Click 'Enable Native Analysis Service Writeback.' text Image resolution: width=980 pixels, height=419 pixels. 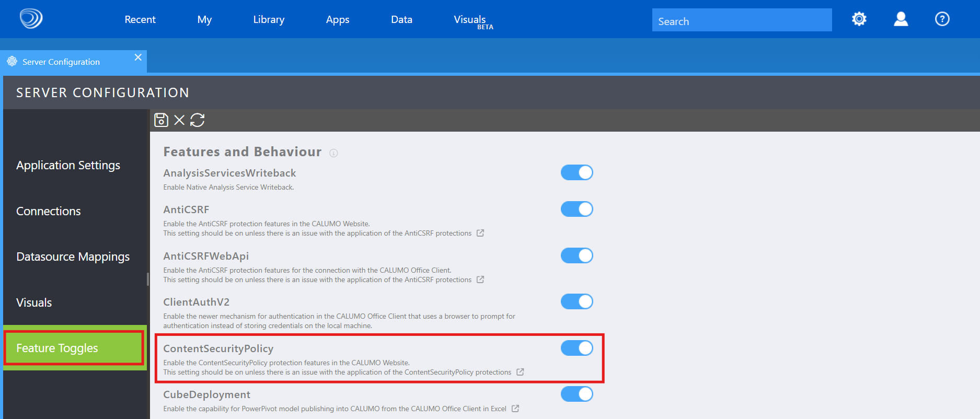(x=228, y=187)
